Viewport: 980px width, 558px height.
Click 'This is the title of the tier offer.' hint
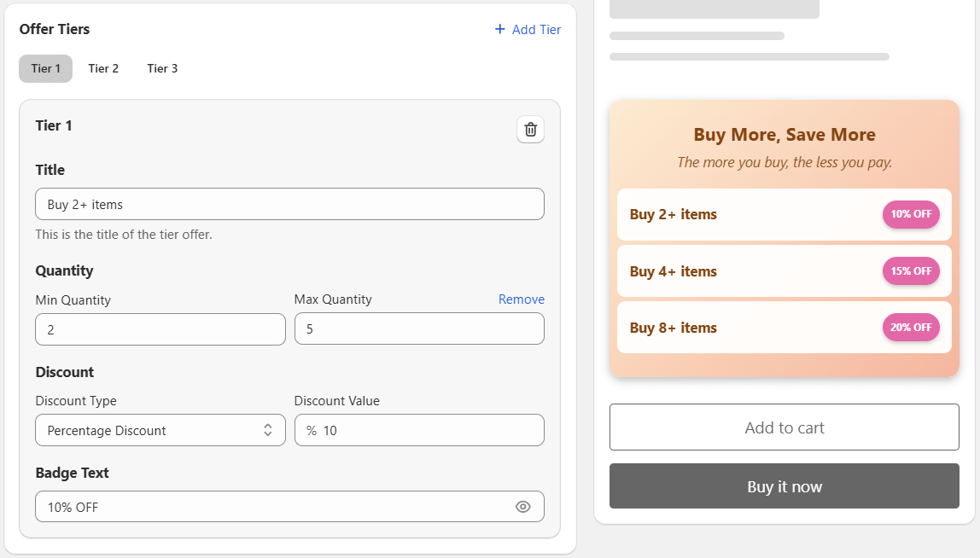[124, 235]
